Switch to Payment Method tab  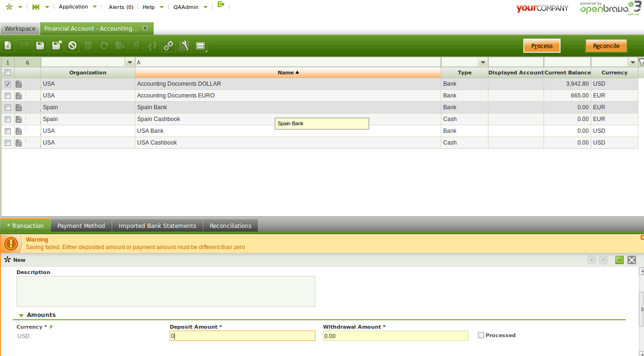tap(81, 226)
